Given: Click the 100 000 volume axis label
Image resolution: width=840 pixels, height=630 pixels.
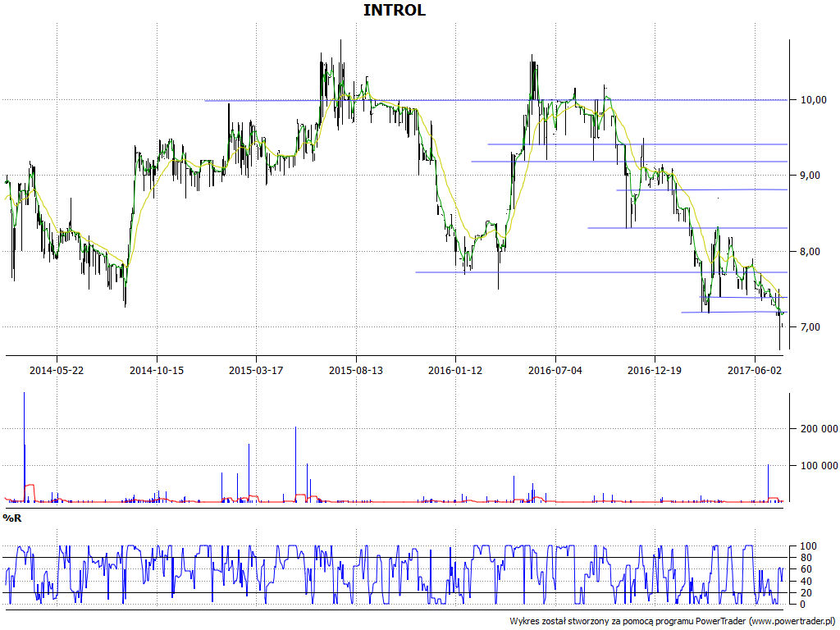Looking at the screenshot, I should (x=819, y=466).
